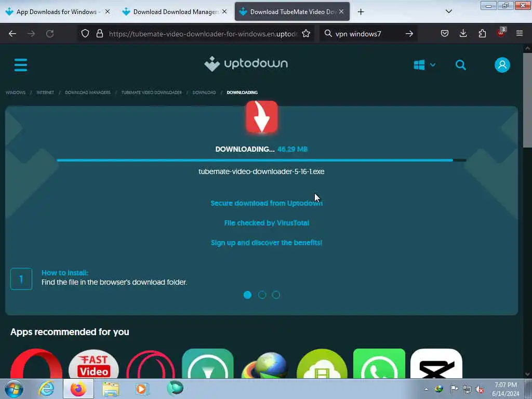This screenshot has width=532, height=399.
Task: Go back with browser back arrow
Action: pos(12,34)
